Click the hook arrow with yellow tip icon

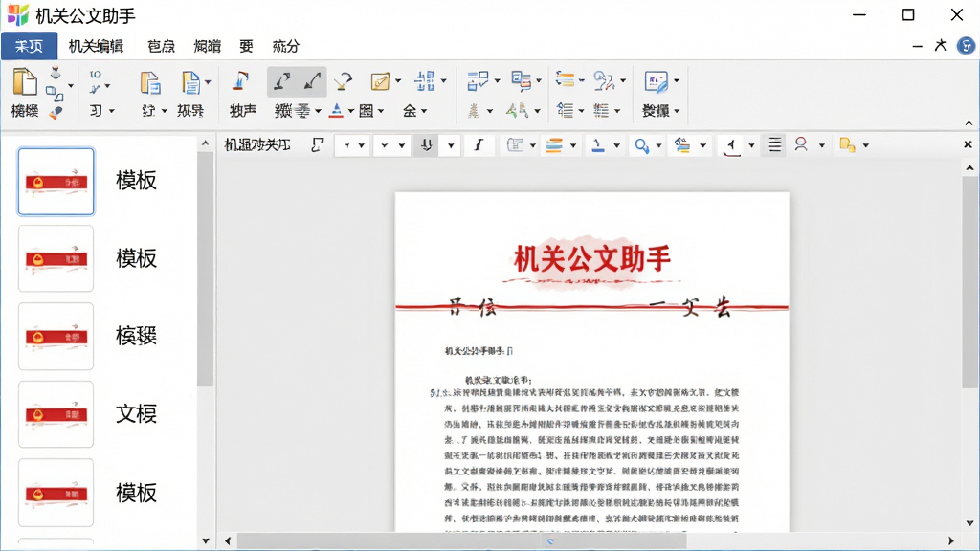pyautogui.click(x=343, y=81)
